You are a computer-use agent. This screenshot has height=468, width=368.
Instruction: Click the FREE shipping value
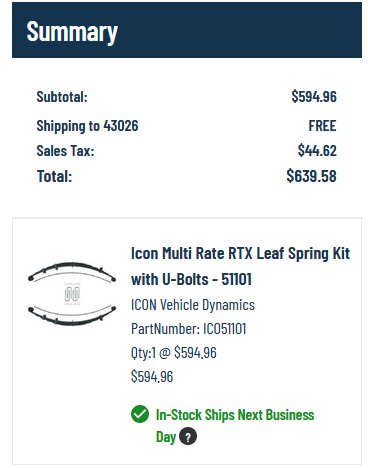[x=322, y=126]
